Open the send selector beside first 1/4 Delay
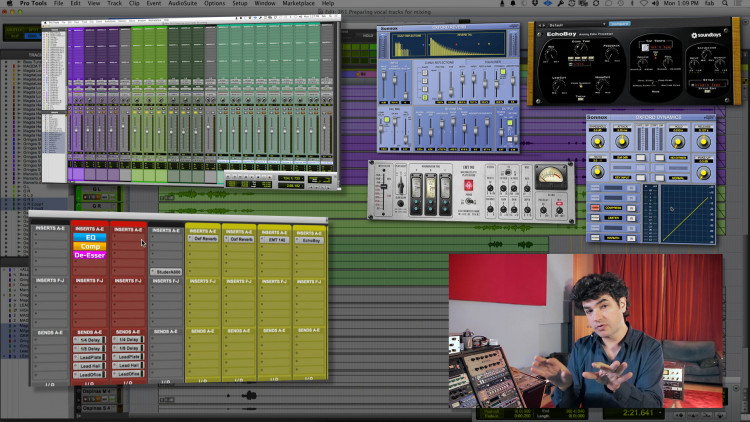 coord(76,340)
